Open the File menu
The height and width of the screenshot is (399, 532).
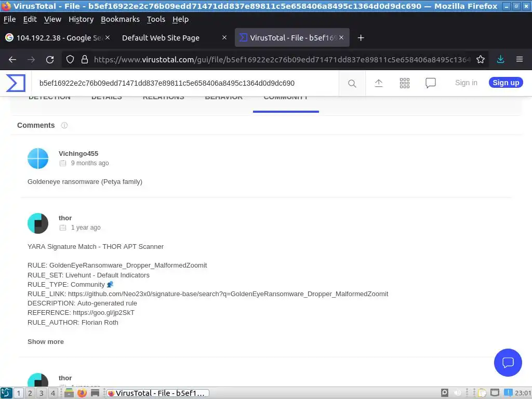9,19
